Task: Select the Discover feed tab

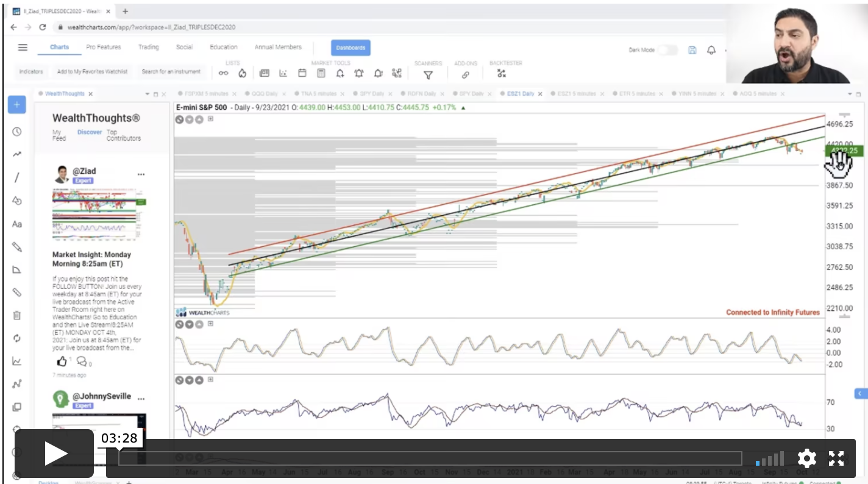Action: pos(90,132)
